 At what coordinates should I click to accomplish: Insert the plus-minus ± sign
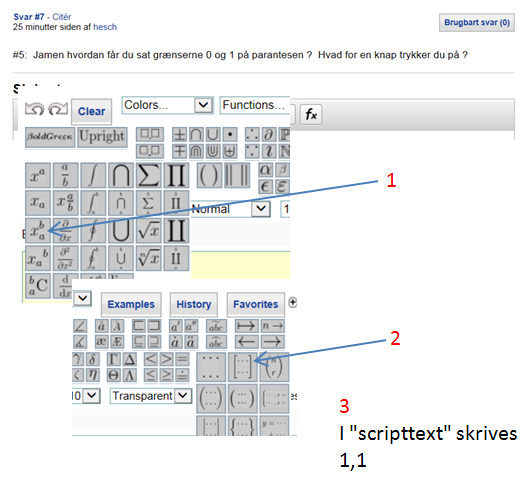pyautogui.click(x=179, y=135)
